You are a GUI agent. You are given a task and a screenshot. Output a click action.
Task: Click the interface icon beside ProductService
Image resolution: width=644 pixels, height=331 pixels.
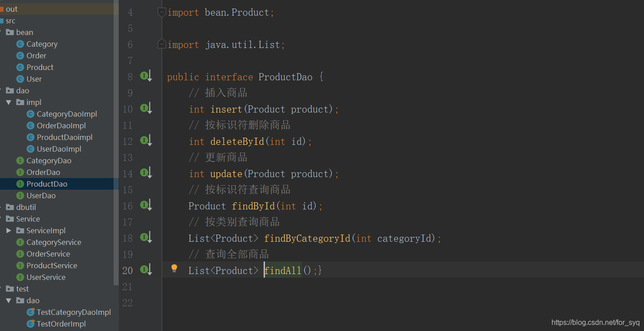pos(20,266)
